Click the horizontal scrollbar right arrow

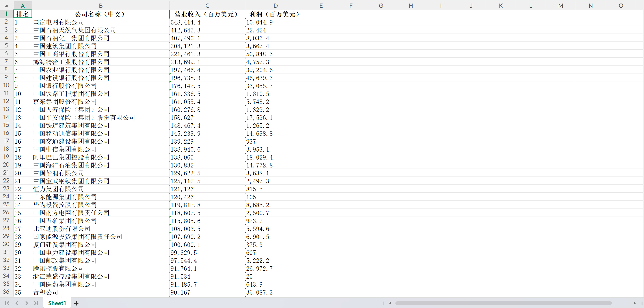tap(635, 303)
